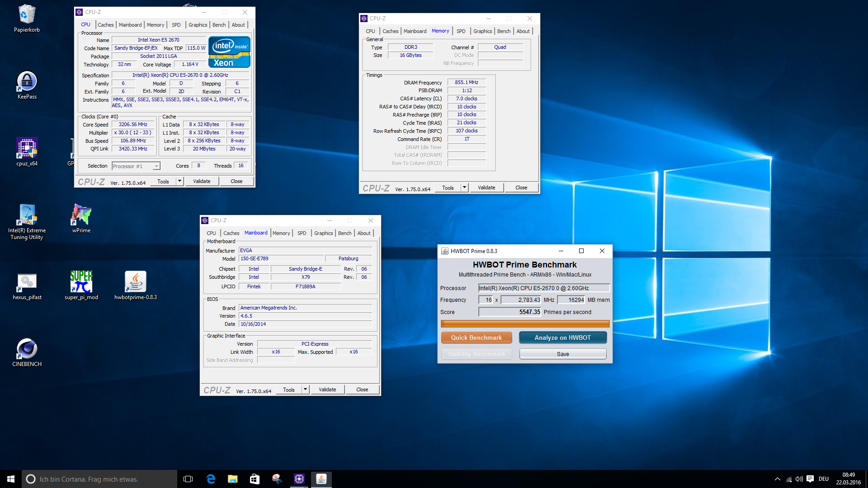Open the Papierkorb recycle bin icon

pyautogui.click(x=27, y=18)
